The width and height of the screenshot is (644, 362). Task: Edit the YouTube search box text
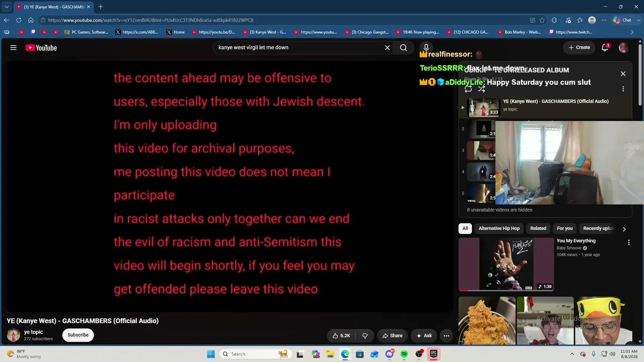[299, 48]
